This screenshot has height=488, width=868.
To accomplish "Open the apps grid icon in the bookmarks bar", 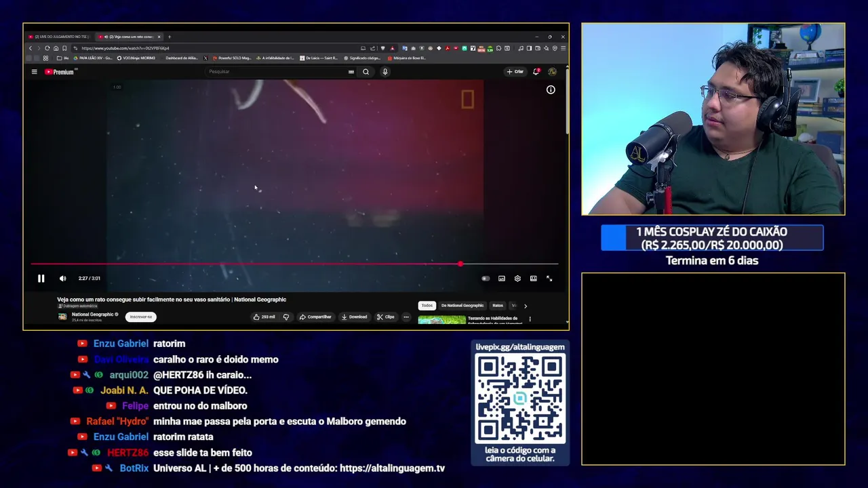I will tap(45, 58).
